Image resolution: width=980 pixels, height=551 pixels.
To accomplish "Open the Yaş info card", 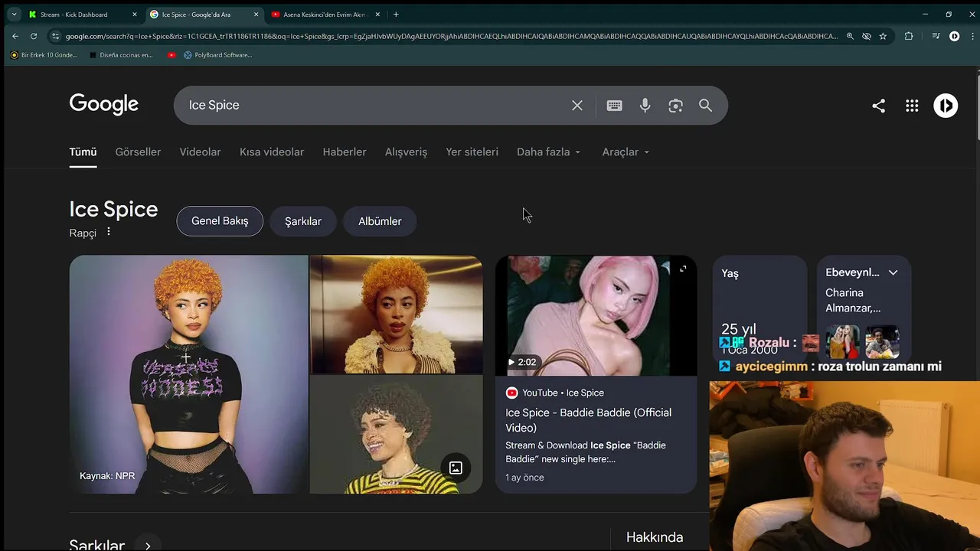I will click(759, 309).
